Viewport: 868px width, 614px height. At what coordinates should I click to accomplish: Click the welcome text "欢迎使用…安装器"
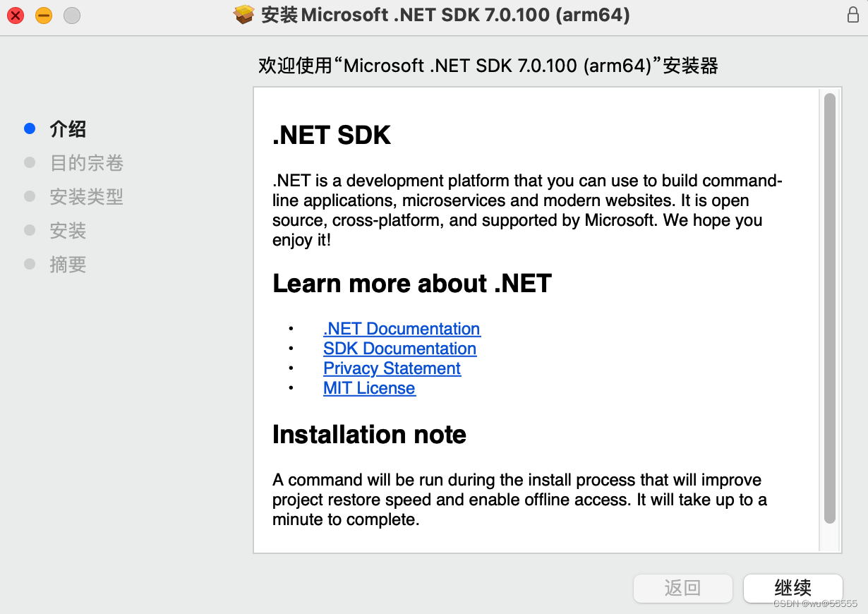488,66
